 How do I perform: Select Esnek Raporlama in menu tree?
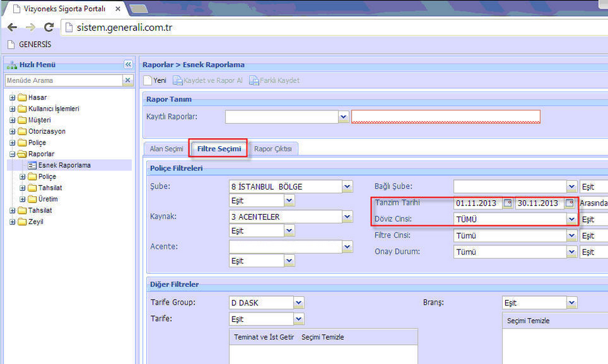pos(64,165)
